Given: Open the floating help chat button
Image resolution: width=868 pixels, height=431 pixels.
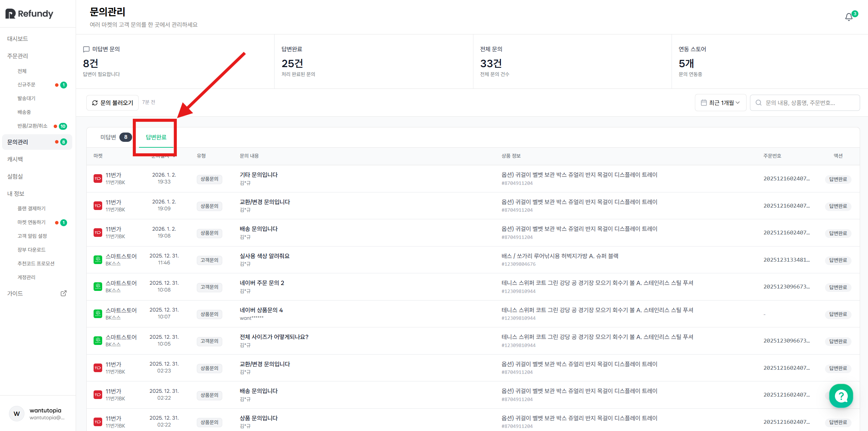Looking at the screenshot, I should 841,396.
